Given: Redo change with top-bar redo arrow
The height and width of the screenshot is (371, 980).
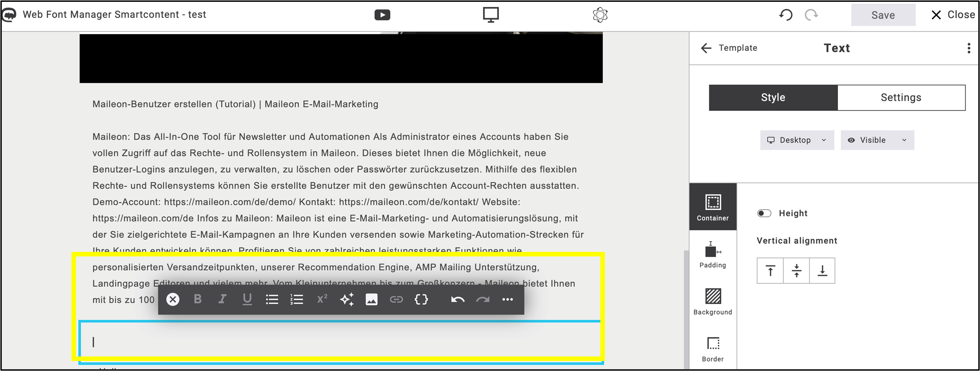Looking at the screenshot, I should pyautogui.click(x=811, y=15).
